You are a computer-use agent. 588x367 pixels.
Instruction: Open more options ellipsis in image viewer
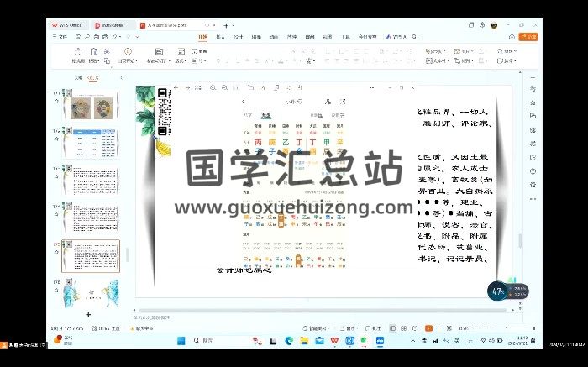(373, 87)
